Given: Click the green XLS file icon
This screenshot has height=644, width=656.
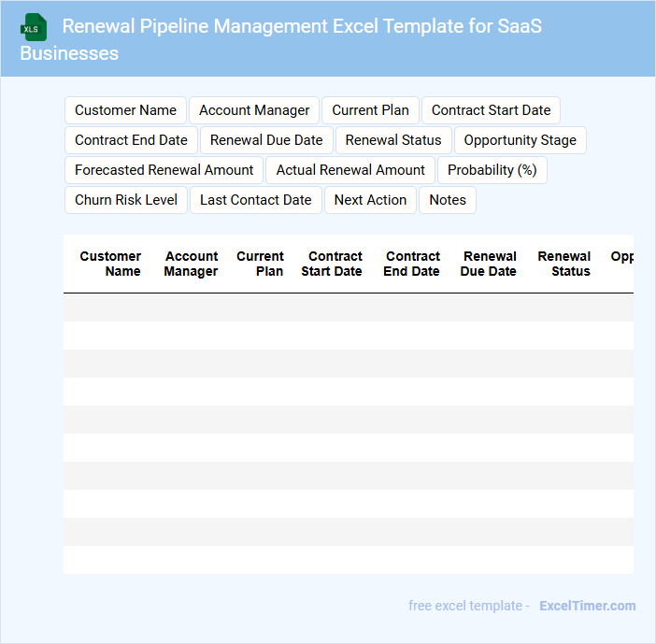Looking at the screenshot, I should tap(33, 27).
